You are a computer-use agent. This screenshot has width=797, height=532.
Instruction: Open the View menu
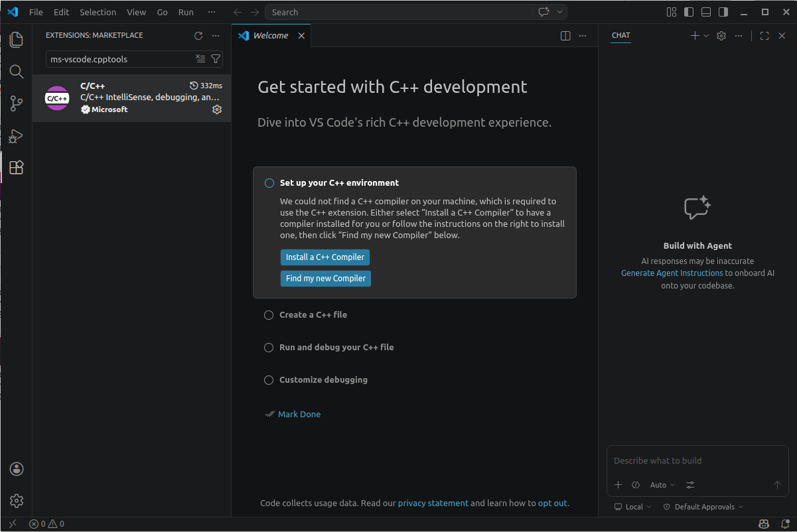pos(136,12)
